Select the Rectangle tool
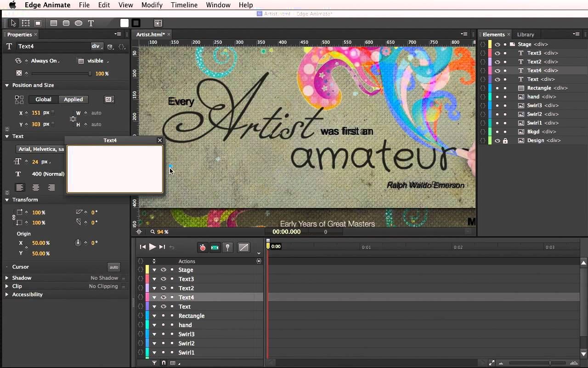This screenshot has width=588, height=368. coord(54,23)
